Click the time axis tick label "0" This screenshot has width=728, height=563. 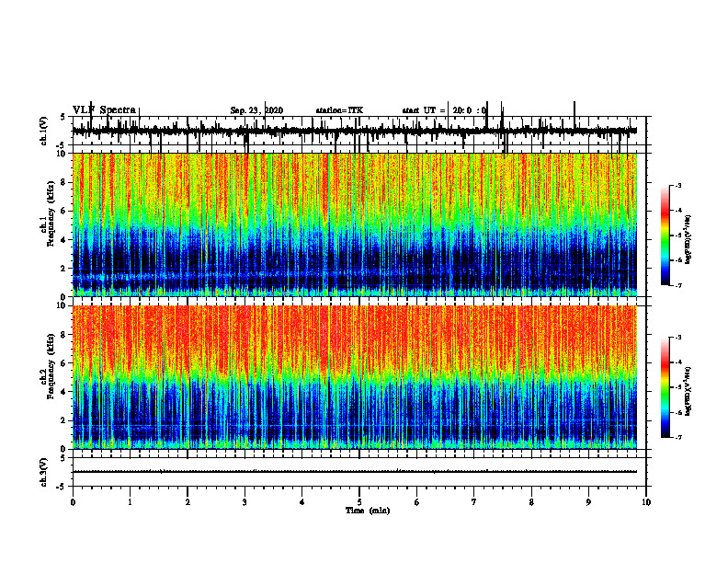point(73,502)
